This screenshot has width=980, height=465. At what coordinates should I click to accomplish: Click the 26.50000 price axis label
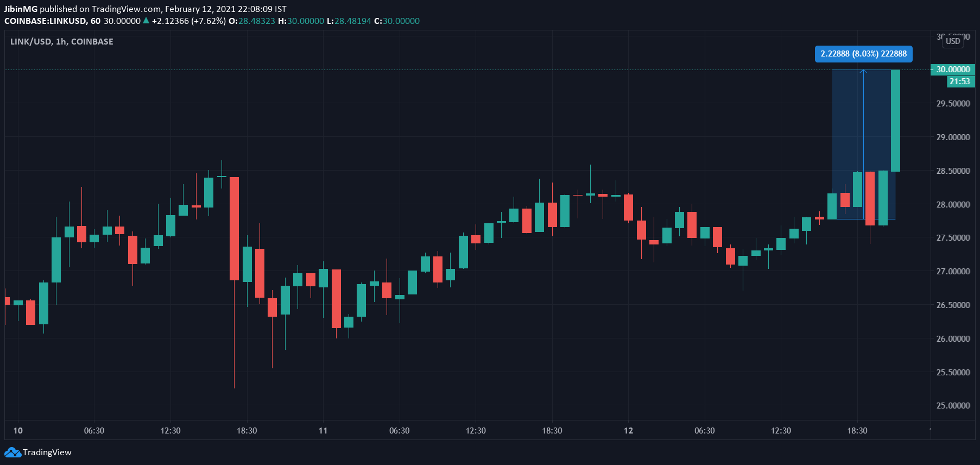pos(953,305)
